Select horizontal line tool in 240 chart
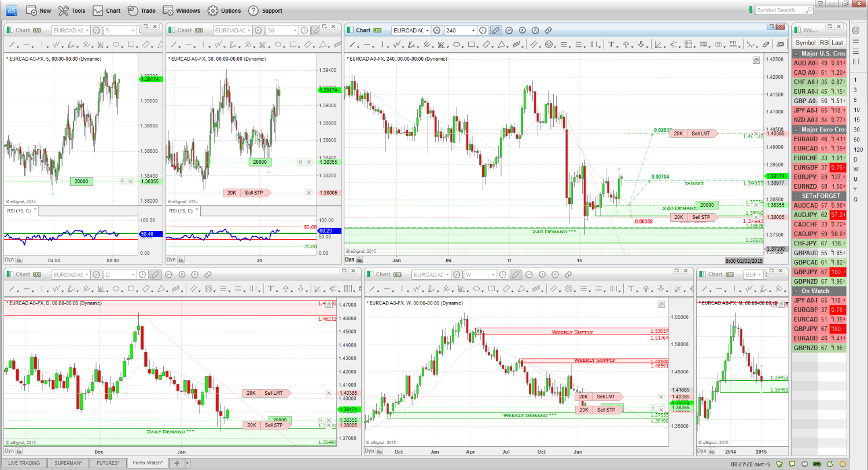The image size is (868, 470). [x=367, y=45]
